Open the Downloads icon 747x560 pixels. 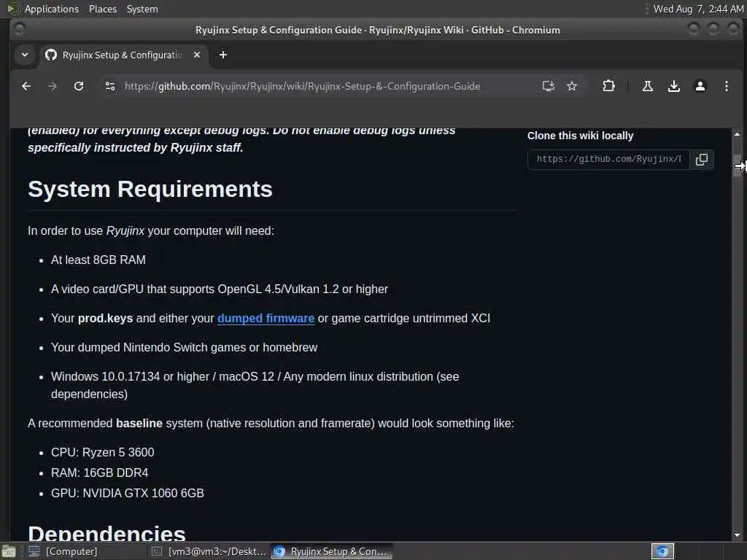coord(673,86)
